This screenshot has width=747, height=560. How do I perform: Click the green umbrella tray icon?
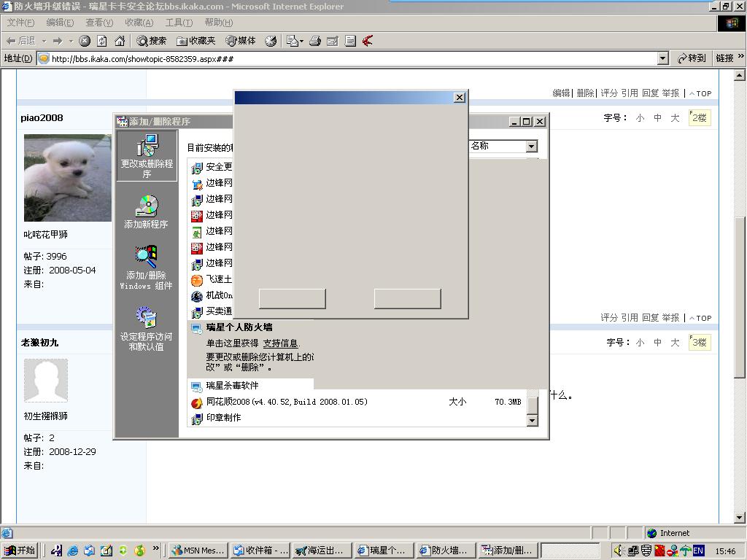685,551
